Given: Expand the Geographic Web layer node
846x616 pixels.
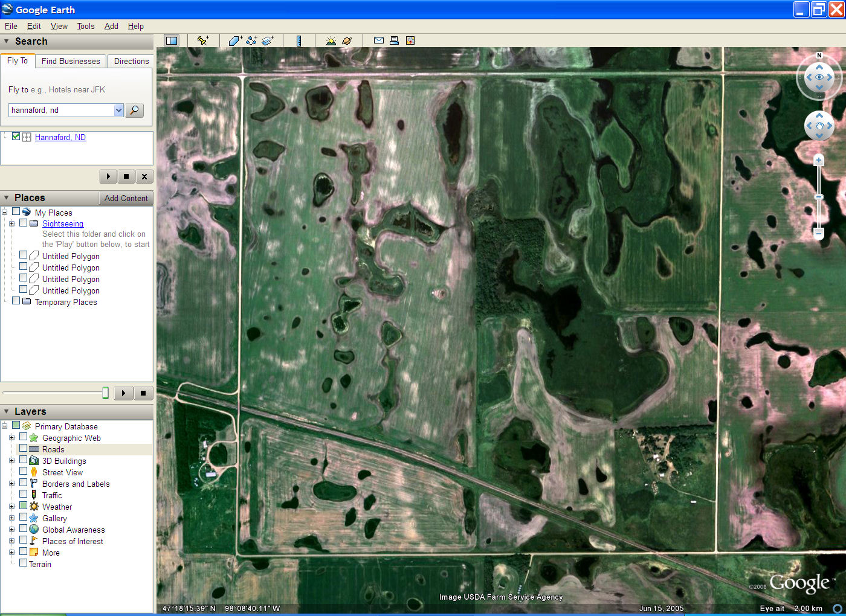Looking at the screenshot, I should [11, 437].
